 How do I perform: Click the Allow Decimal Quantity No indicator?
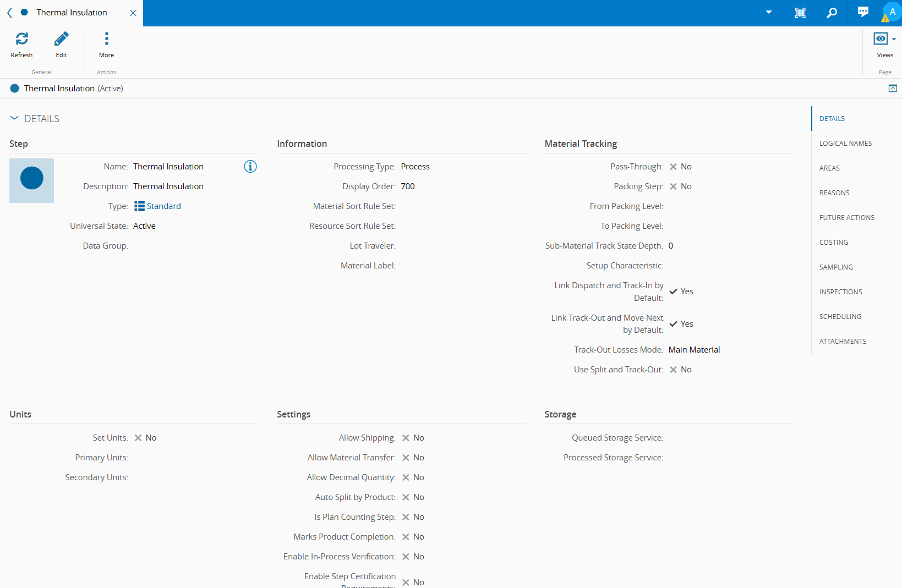pos(413,477)
